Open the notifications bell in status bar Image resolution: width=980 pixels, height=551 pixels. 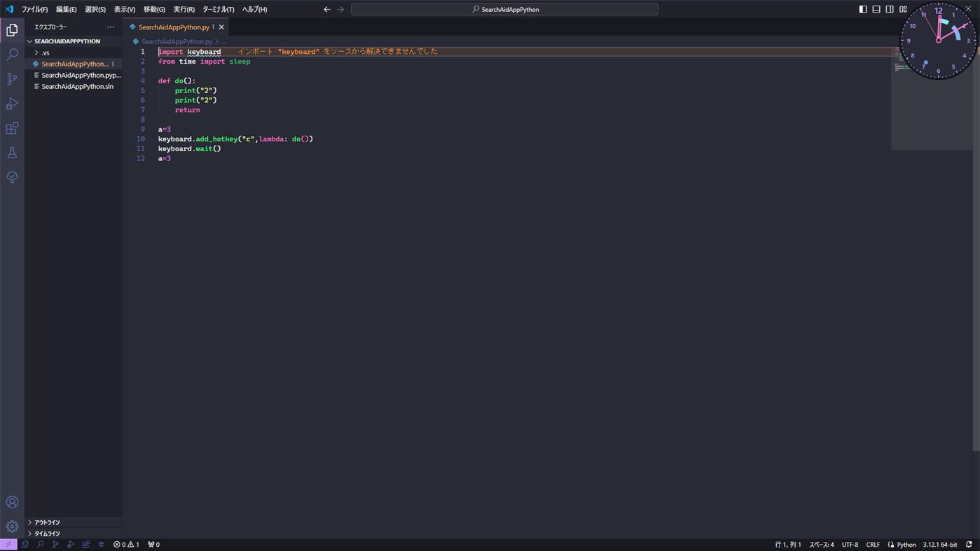pos(969,545)
